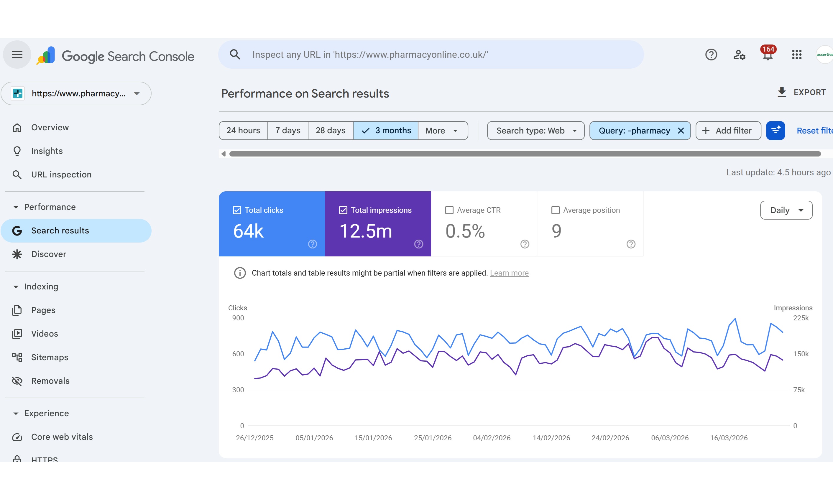Click the Add filter button

click(x=727, y=131)
